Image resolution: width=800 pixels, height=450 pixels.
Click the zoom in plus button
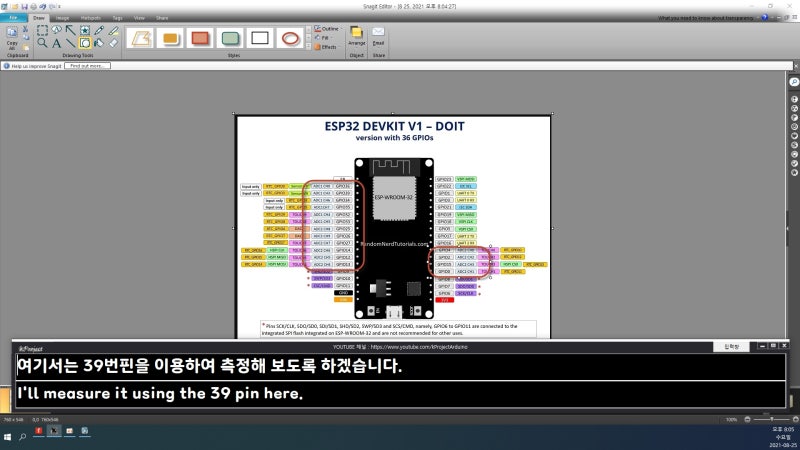pyautogui.click(x=795, y=419)
